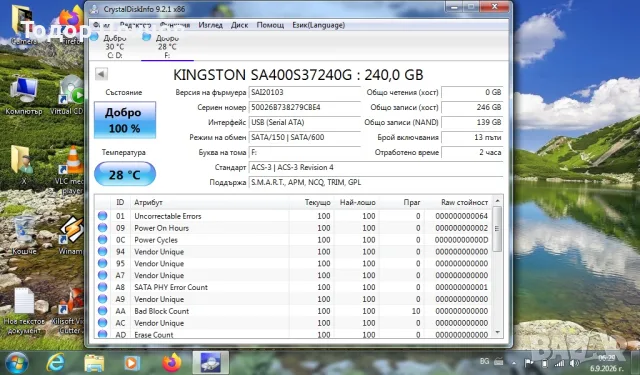
Task: Click the CrystalDiskInfo title bar icon
Action: tap(94, 9)
